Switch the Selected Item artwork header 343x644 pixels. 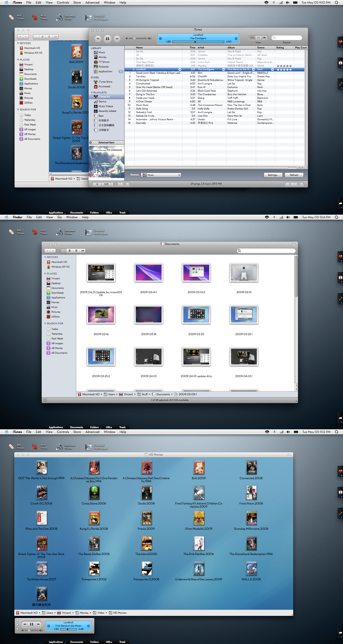coord(107,142)
